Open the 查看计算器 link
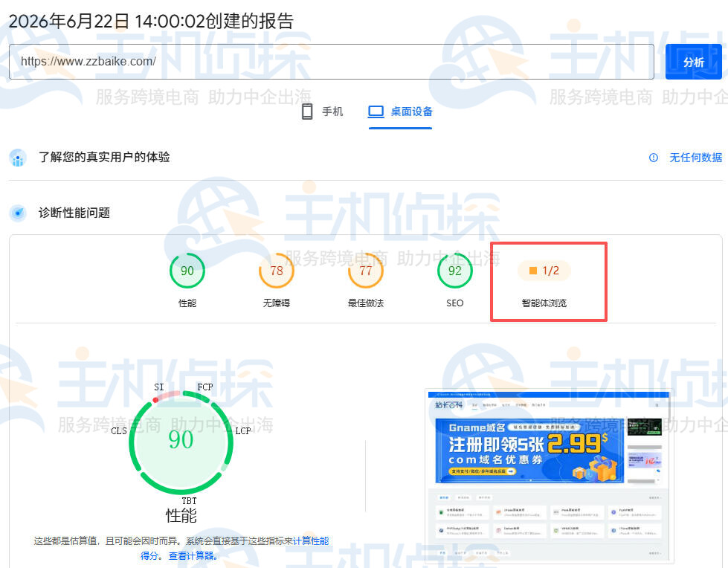This screenshot has height=568, width=728. tap(191, 555)
